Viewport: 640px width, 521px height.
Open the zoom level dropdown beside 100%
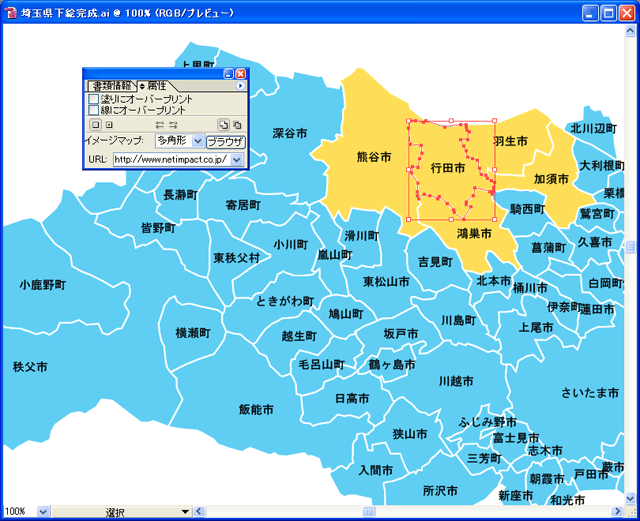point(43,512)
